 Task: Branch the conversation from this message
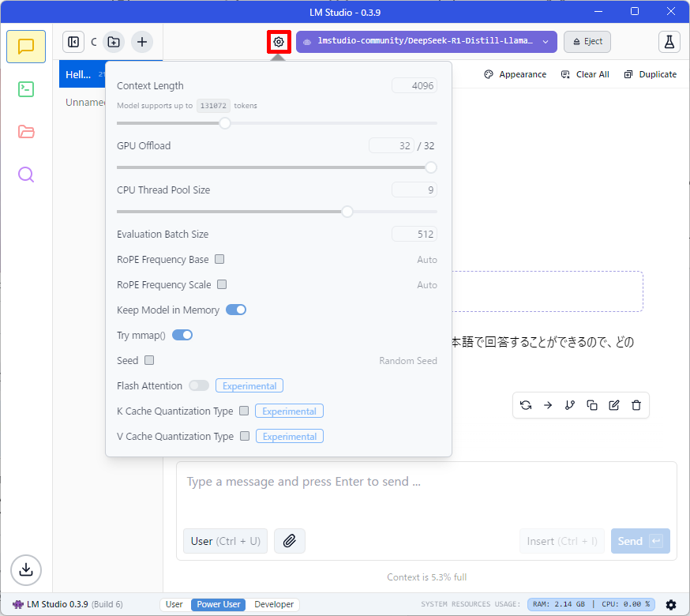(x=570, y=405)
